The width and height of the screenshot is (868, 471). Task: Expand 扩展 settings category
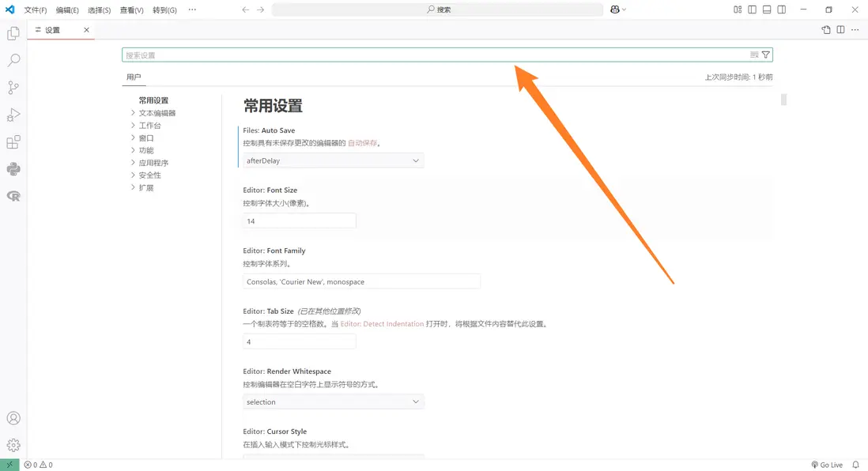pos(142,187)
